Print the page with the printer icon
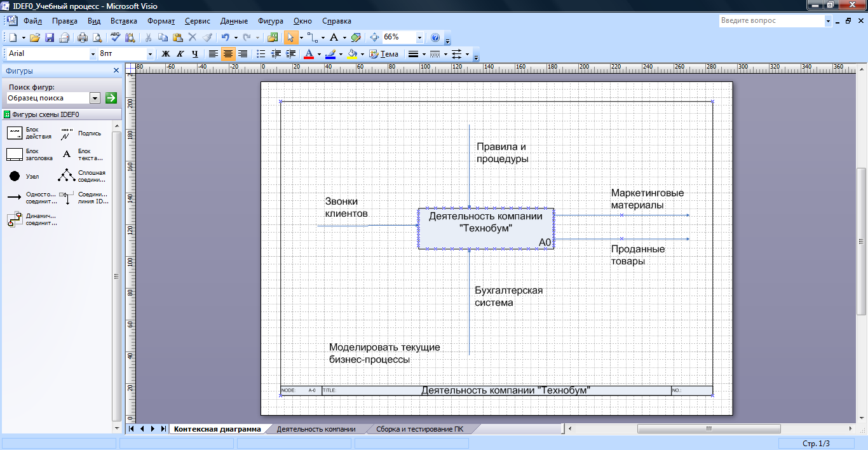This screenshot has width=868, height=450. coord(83,37)
